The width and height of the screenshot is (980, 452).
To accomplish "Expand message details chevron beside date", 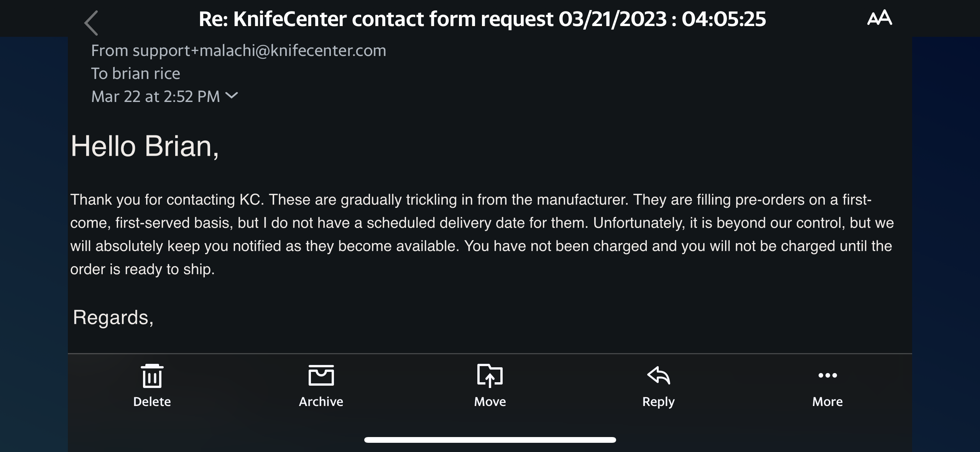I will click(232, 95).
